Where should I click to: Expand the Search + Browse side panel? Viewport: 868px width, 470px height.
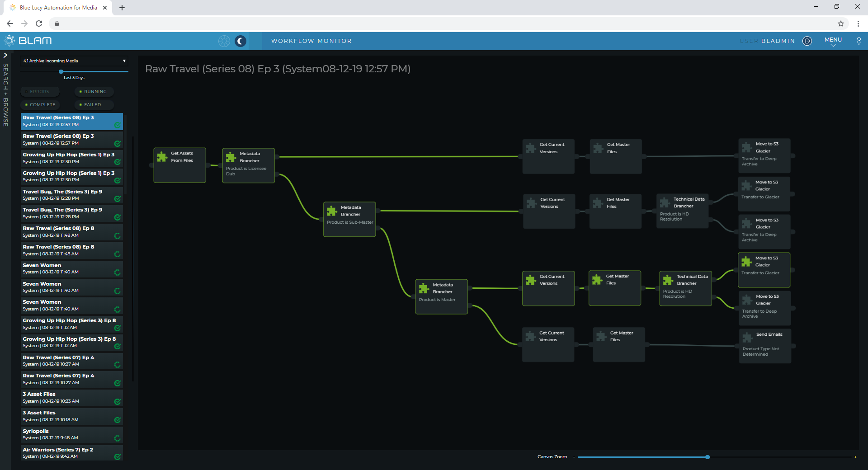click(x=5, y=56)
